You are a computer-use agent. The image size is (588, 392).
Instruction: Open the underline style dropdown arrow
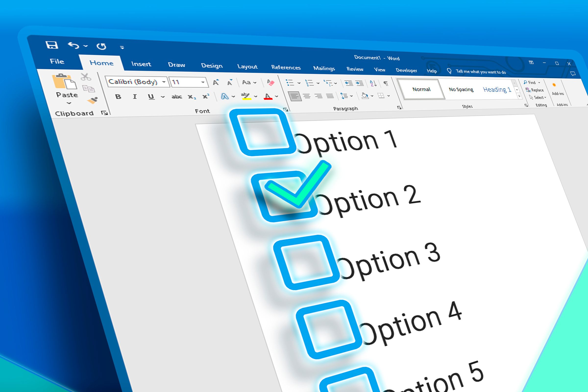coord(163,97)
